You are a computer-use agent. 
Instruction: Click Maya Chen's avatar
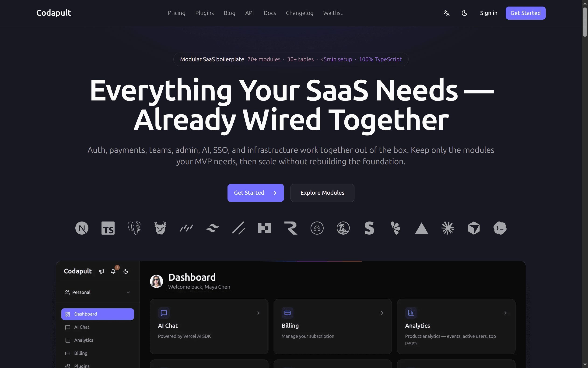pyautogui.click(x=157, y=281)
